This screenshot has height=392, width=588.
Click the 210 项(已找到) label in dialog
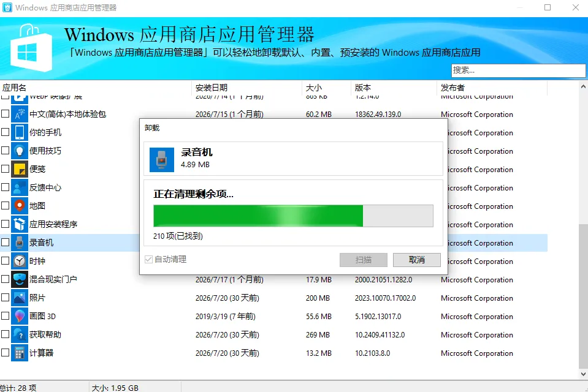[x=178, y=236]
